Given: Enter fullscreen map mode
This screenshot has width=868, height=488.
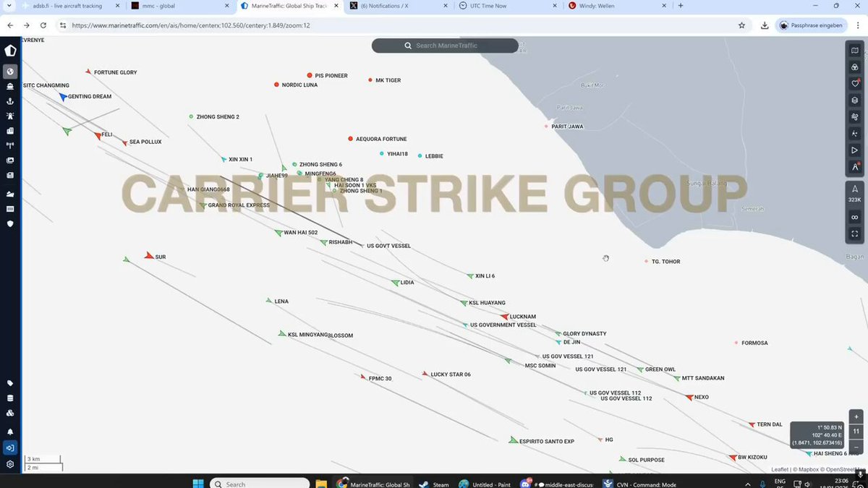Looking at the screenshot, I should point(854,234).
